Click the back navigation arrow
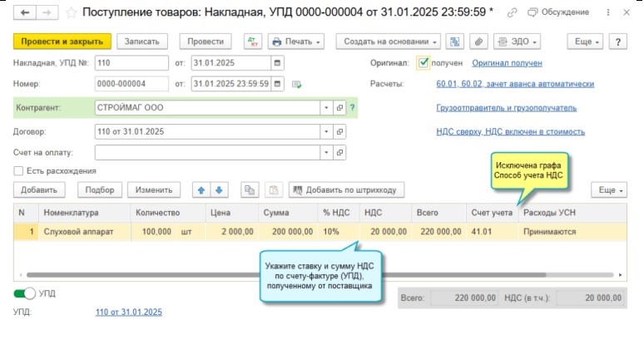Screen dimensions: 644x339 click(24, 13)
